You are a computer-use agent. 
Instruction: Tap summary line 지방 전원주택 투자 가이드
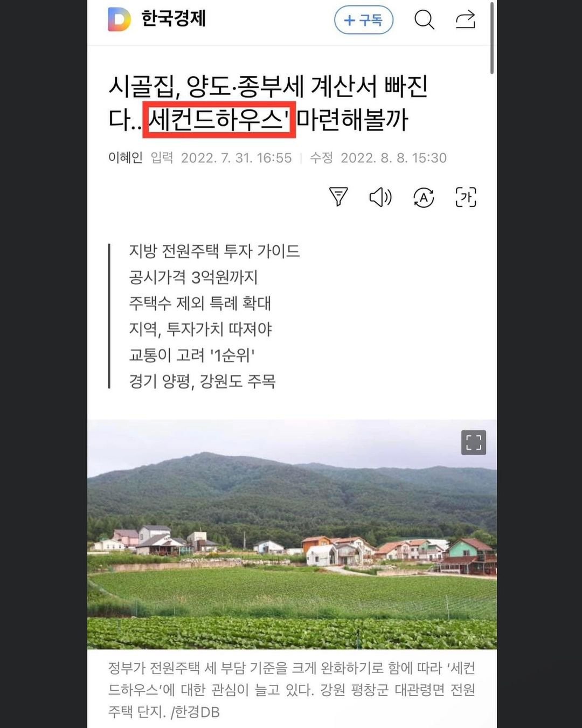coord(214,251)
